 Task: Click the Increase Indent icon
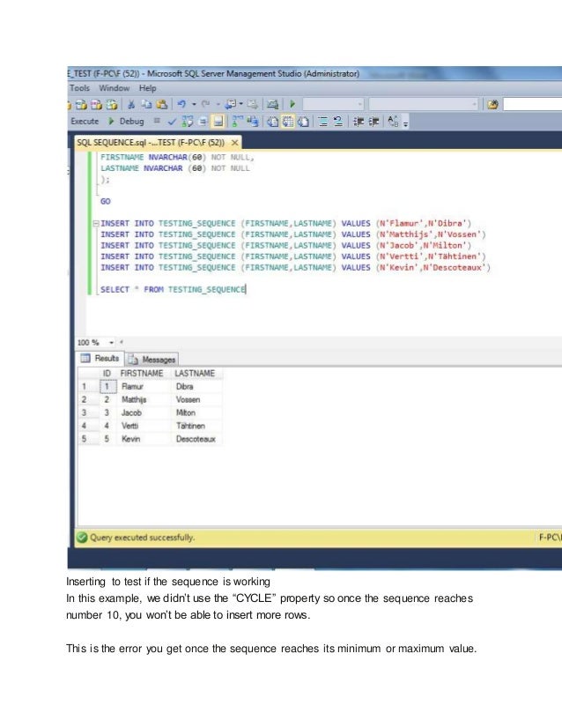(x=373, y=121)
